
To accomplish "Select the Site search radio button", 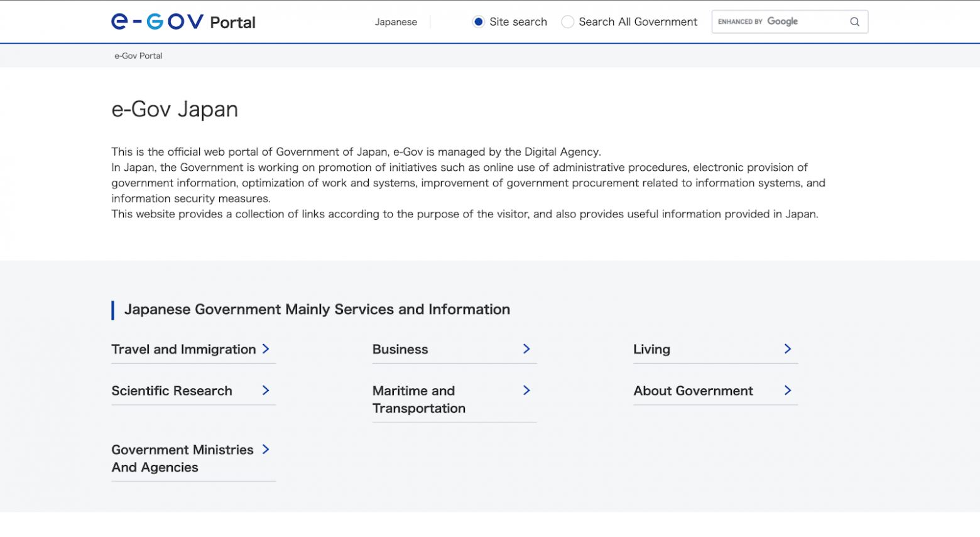I will (x=479, y=21).
